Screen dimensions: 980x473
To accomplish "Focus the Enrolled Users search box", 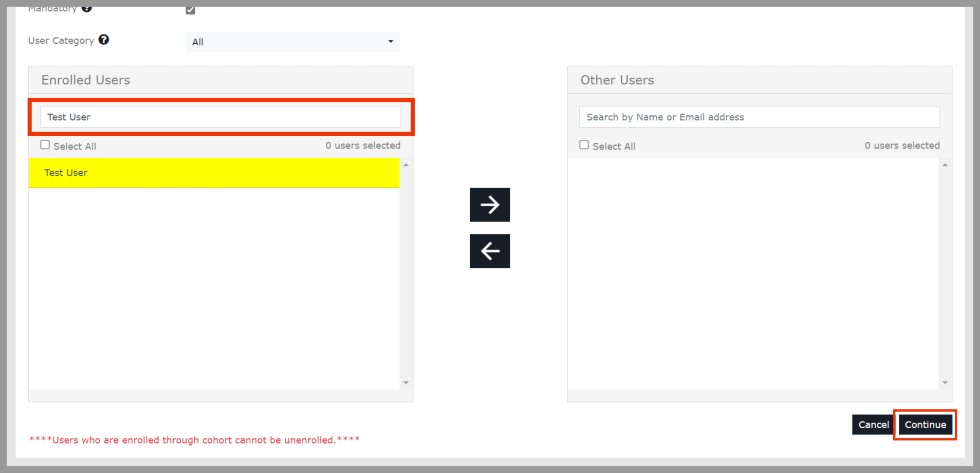I will click(220, 117).
